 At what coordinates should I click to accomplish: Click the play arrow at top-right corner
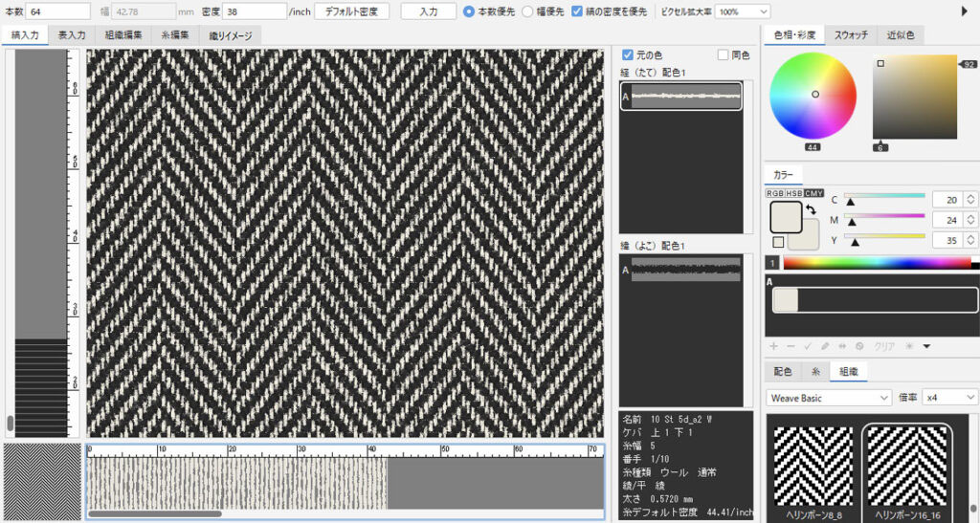965,11
